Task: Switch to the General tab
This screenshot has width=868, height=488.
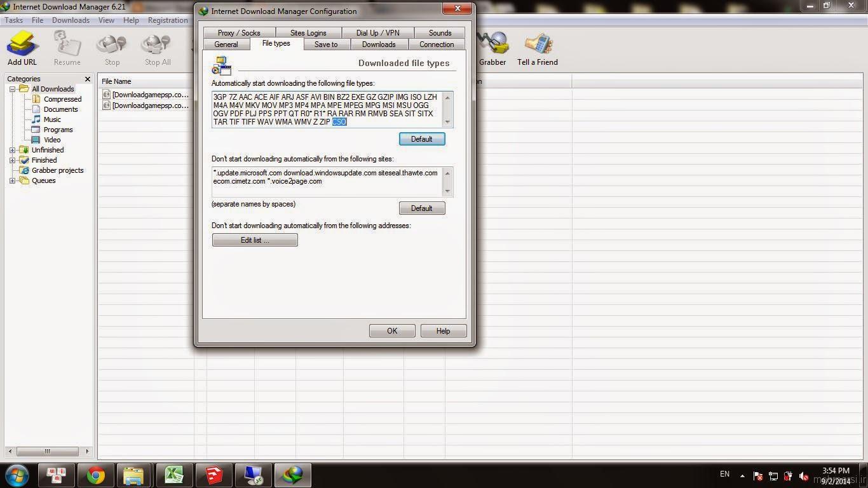Action: (226, 44)
